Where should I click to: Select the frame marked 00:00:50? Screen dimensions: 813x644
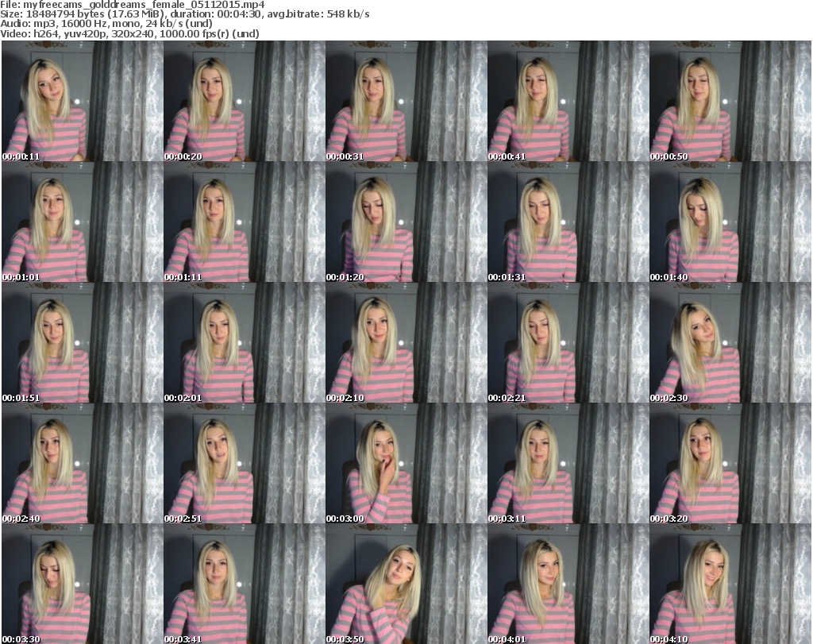click(x=730, y=102)
